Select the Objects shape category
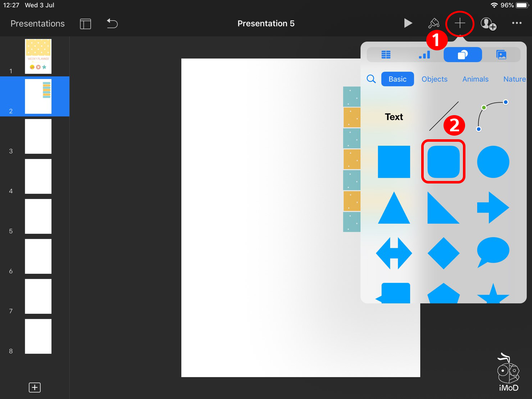This screenshot has width=532, height=399. pos(434,79)
